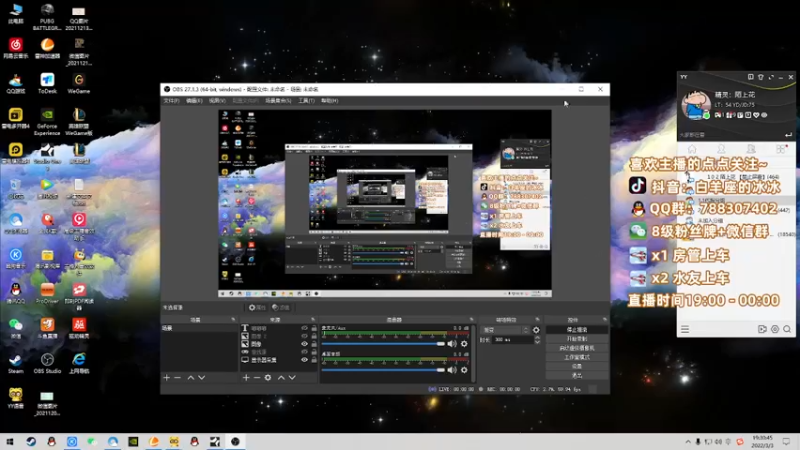800x450 pixels.
Task: Open YY window hamburger menu icon
Action: 685,329
